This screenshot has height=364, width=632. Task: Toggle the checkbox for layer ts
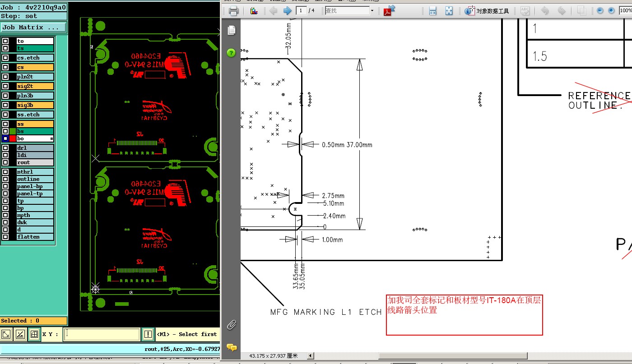pos(5,48)
